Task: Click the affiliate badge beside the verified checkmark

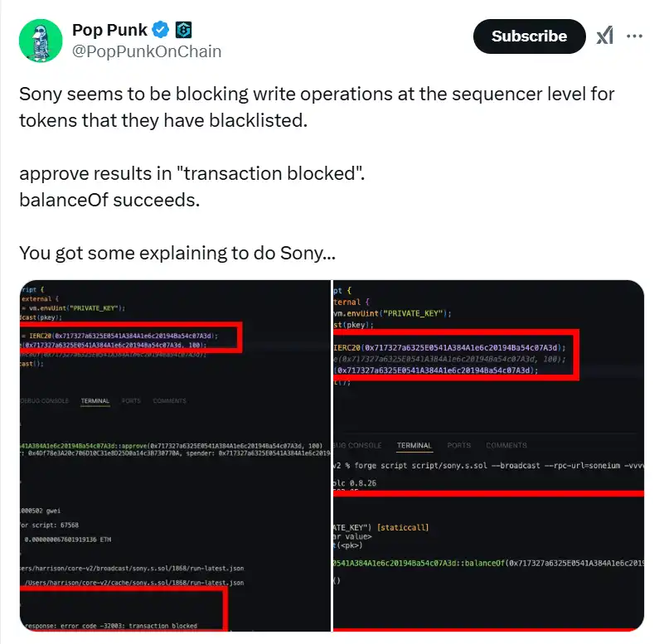Action: (x=183, y=30)
